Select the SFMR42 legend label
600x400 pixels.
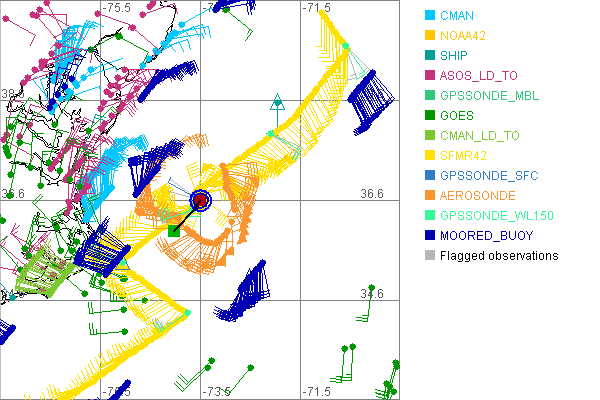point(463,156)
